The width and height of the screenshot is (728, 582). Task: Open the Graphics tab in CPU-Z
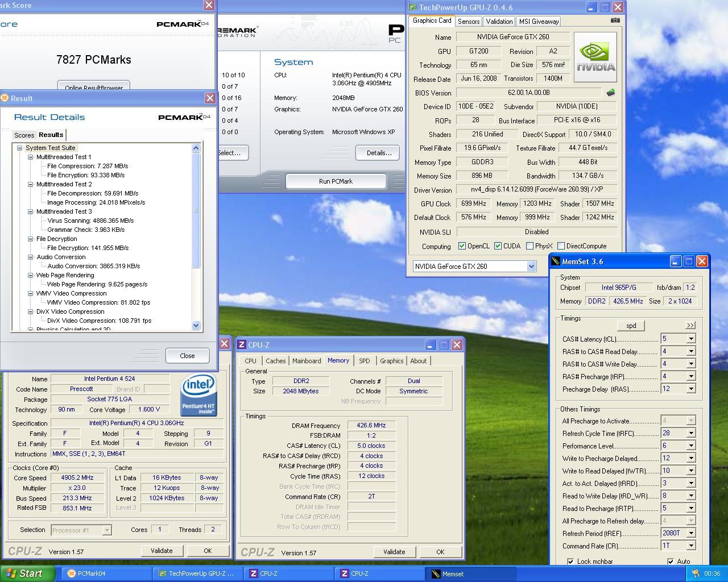coord(392,361)
